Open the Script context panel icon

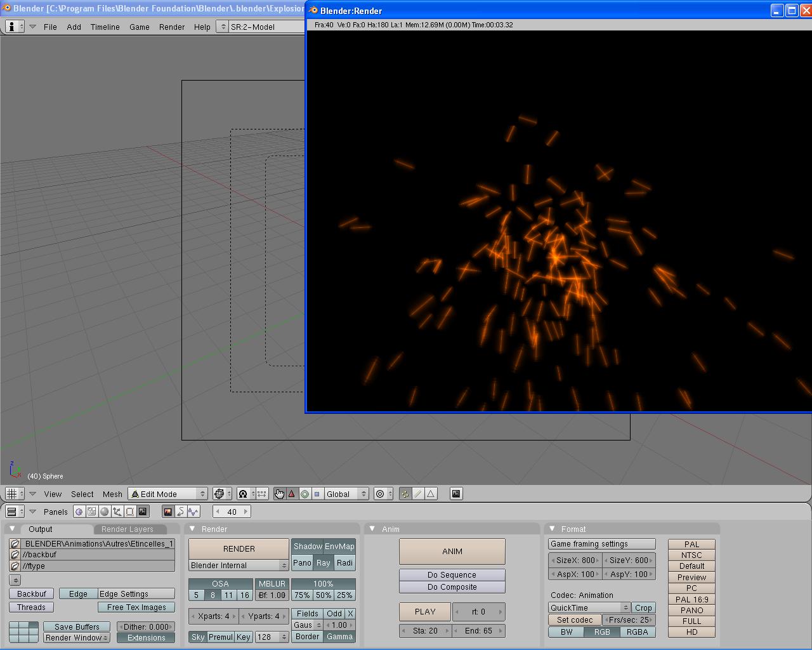click(92, 512)
